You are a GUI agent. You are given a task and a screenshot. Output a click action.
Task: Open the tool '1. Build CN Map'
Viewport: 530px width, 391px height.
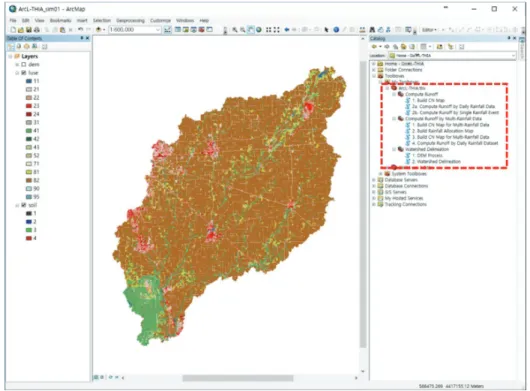(x=428, y=100)
